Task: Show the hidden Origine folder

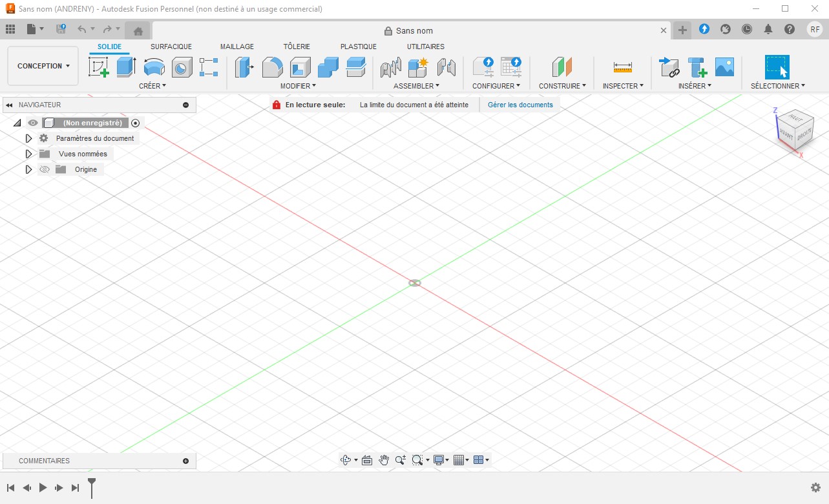Action: pos(44,169)
